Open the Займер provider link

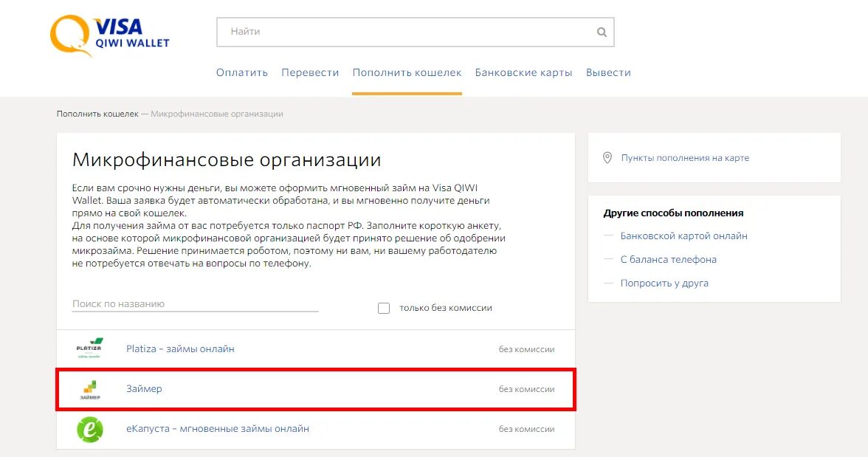[144, 389]
